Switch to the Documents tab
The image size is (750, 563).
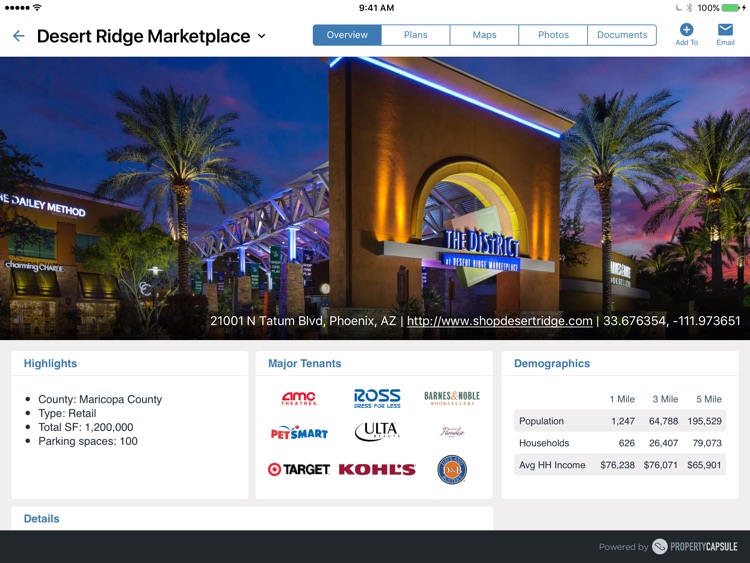622,35
